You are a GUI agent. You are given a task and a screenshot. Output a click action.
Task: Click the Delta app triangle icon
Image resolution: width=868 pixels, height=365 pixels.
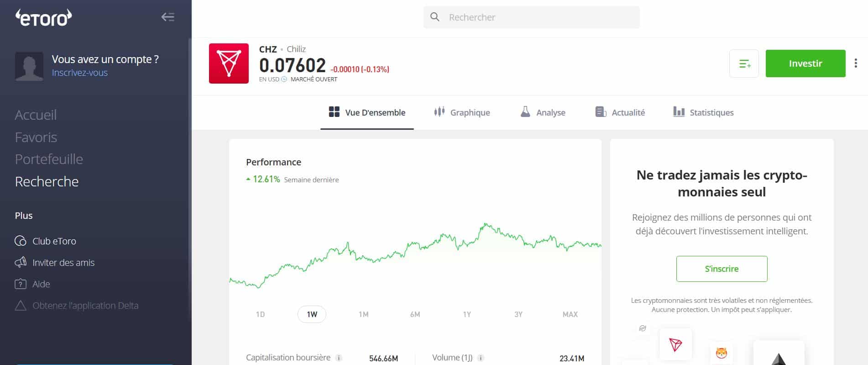click(x=21, y=305)
